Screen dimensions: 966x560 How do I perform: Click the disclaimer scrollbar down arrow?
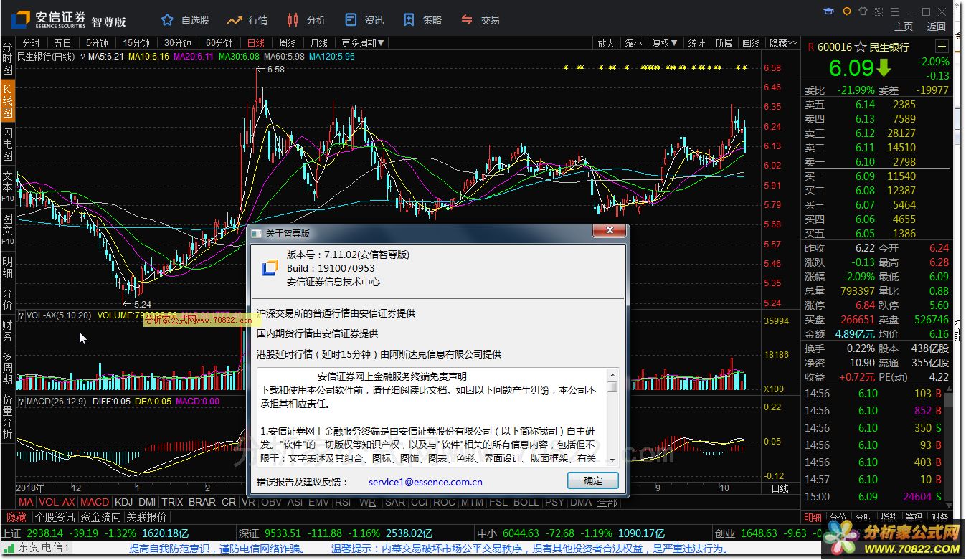612,459
